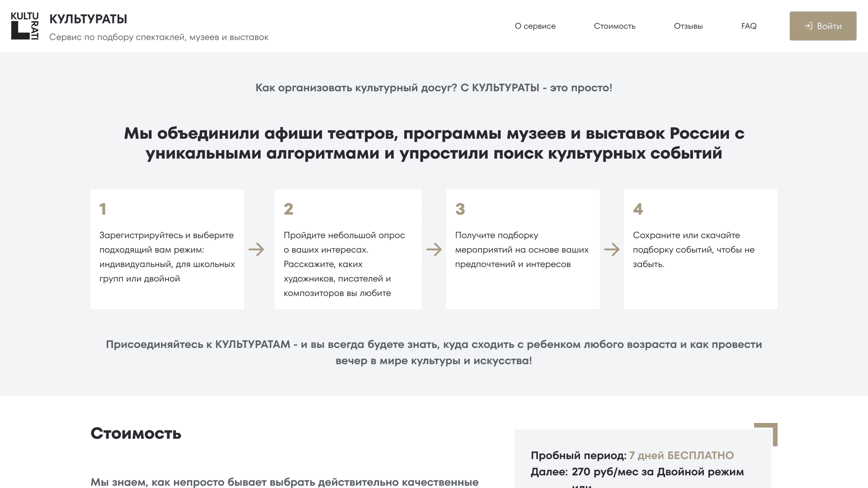This screenshot has width=868, height=488.
Task: Select step 2 survey card
Action: (348, 249)
